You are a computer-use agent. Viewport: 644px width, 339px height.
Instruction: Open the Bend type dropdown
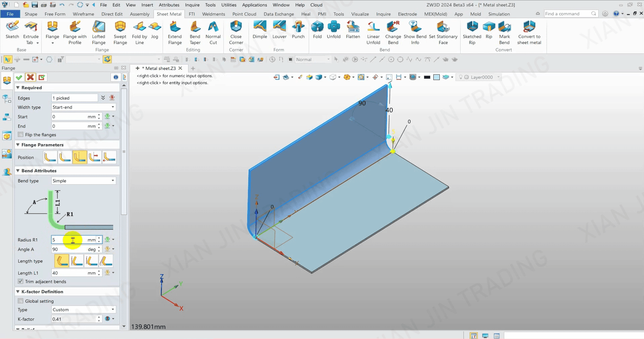coord(83,181)
